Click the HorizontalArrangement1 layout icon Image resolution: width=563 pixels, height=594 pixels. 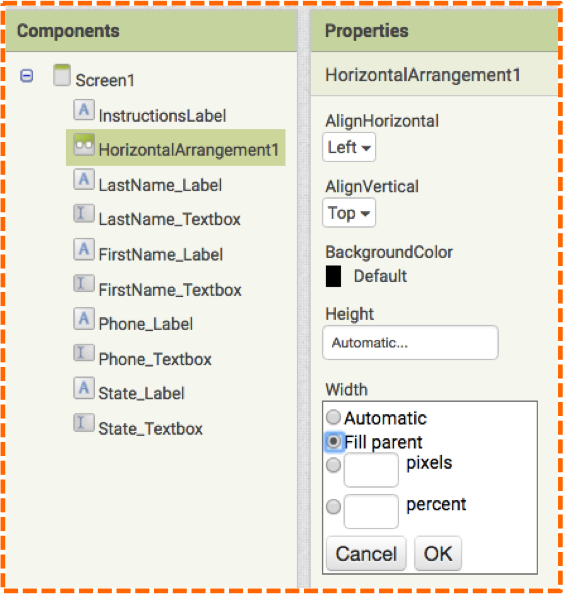point(84,144)
